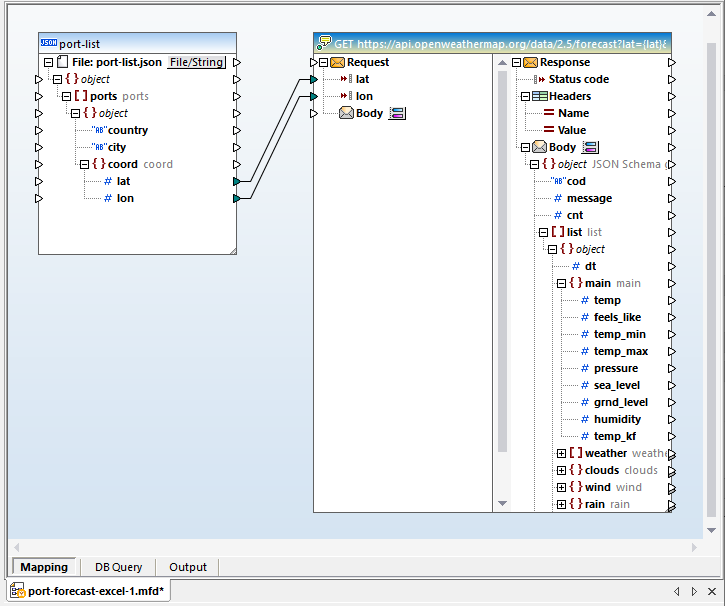The height and width of the screenshot is (606, 725).
Task: Collapse the ports array node
Action: [x=67, y=96]
